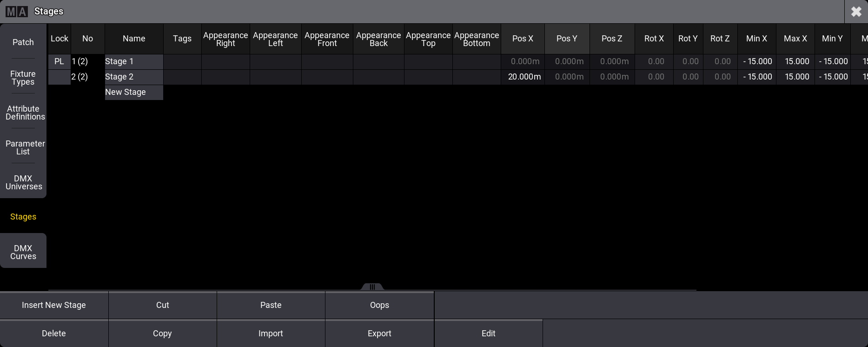The image size is (868, 347).
Task: Select the Stage 2 name cell
Action: point(134,77)
